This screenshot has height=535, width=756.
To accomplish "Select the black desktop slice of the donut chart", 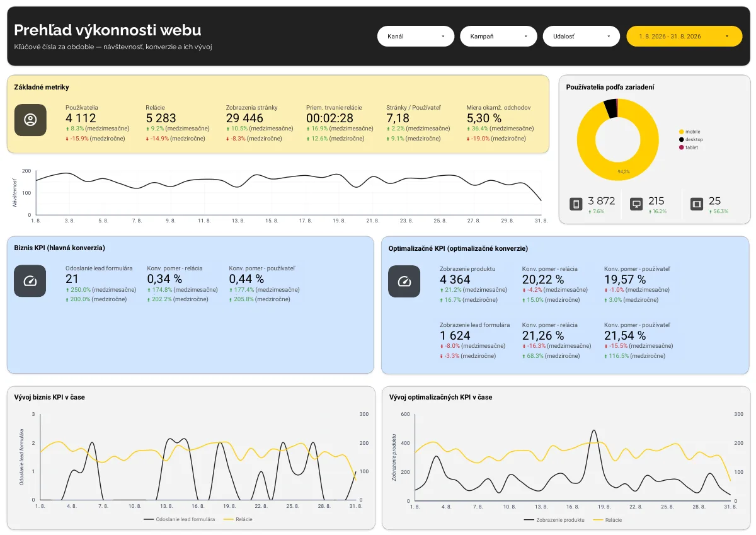I will tap(610, 108).
